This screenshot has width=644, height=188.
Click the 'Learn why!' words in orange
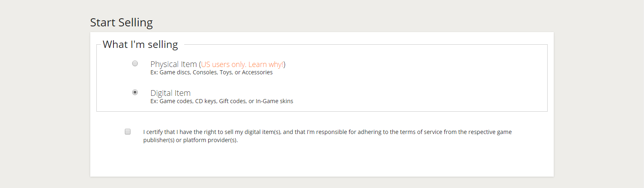[266, 65]
